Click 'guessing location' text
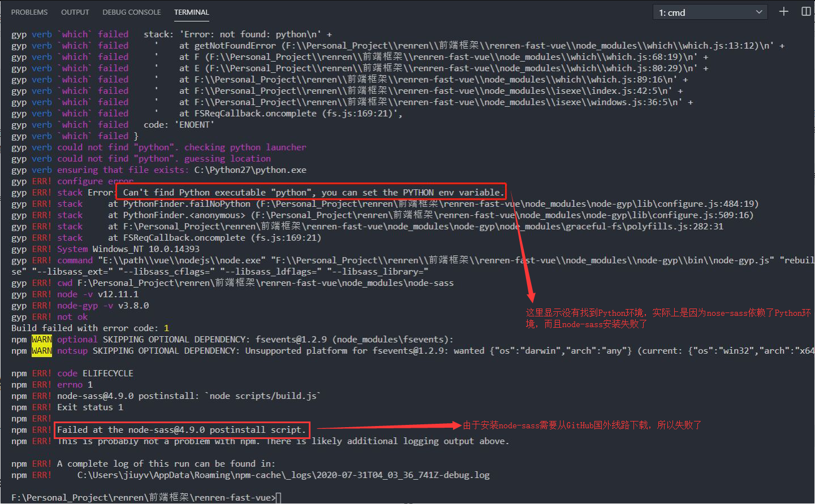 (x=227, y=159)
